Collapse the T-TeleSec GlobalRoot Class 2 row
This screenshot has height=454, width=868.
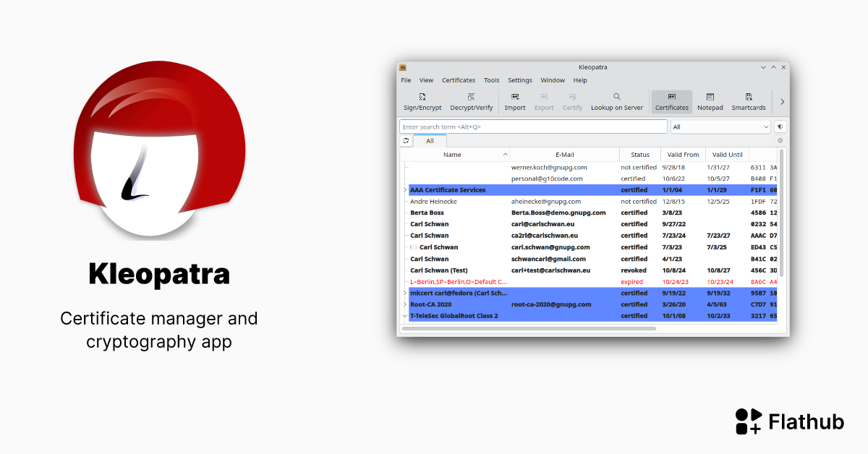point(405,316)
